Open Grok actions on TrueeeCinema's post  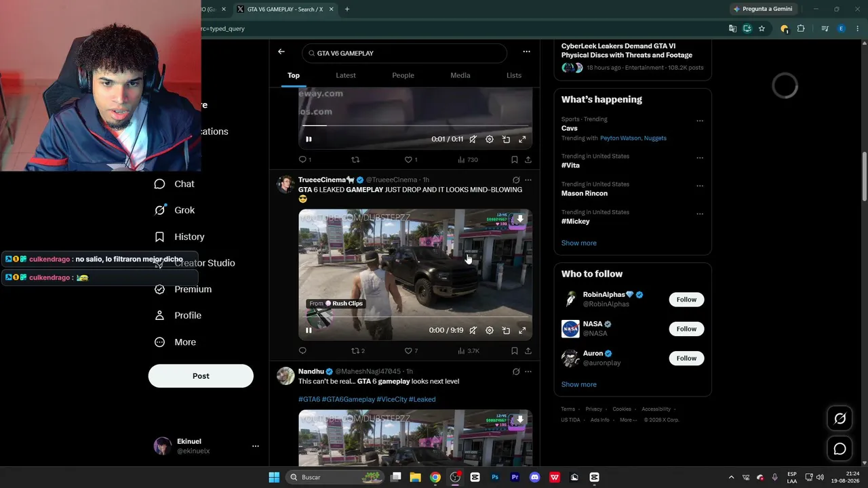[516, 180]
